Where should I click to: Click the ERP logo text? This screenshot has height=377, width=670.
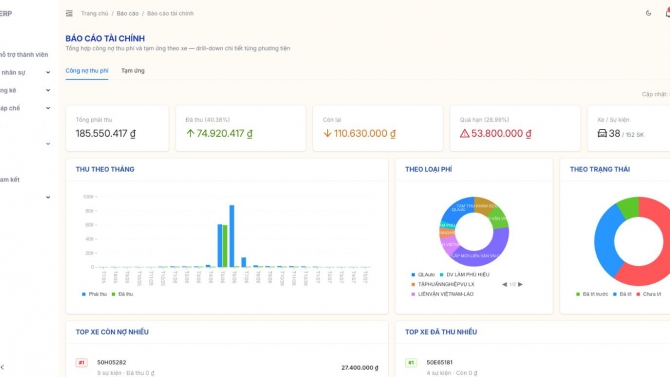coord(6,14)
